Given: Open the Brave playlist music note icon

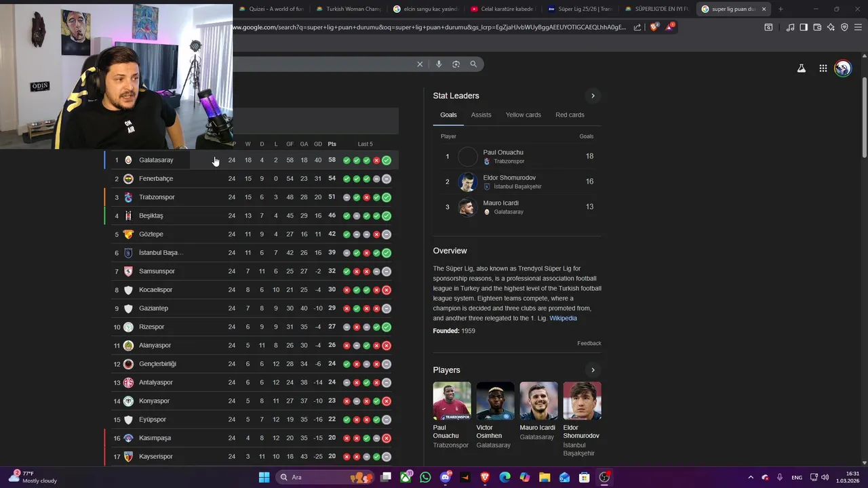Looking at the screenshot, I should pos(790,27).
